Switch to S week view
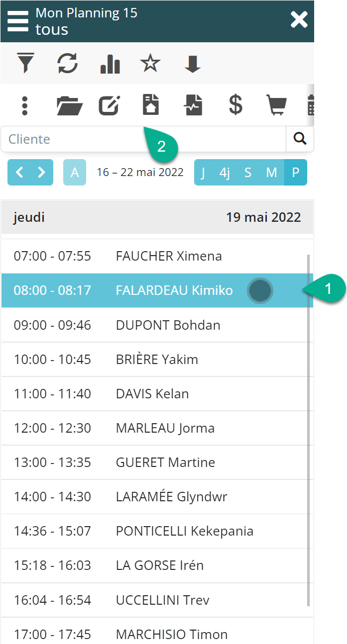The width and height of the screenshot is (347, 644). tap(248, 173)
